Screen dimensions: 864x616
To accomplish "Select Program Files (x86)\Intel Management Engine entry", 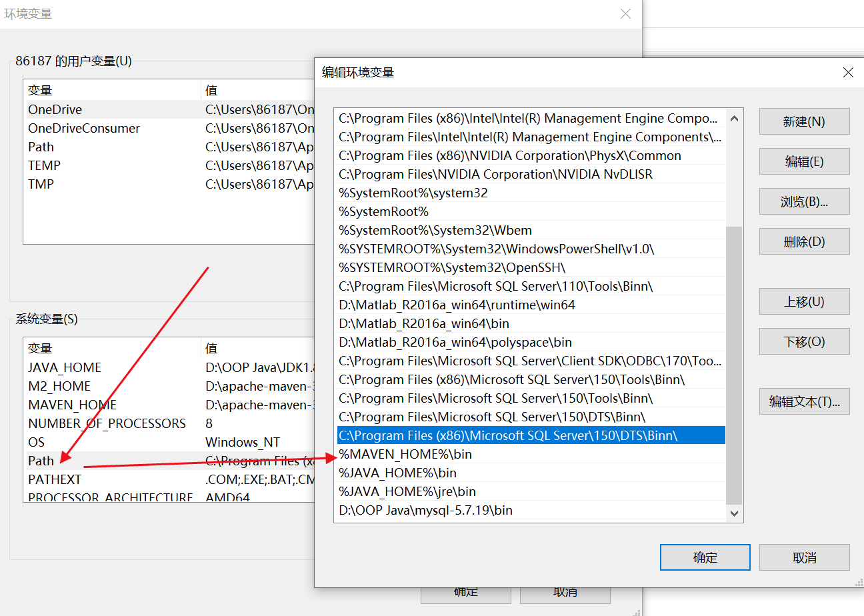I will tap(531, 118).
